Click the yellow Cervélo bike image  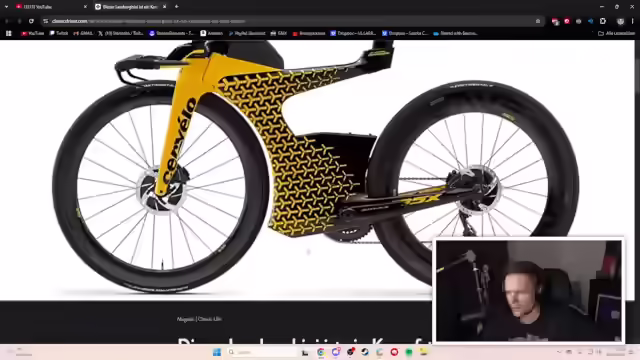pyautogui.click(x=315, y=167)
